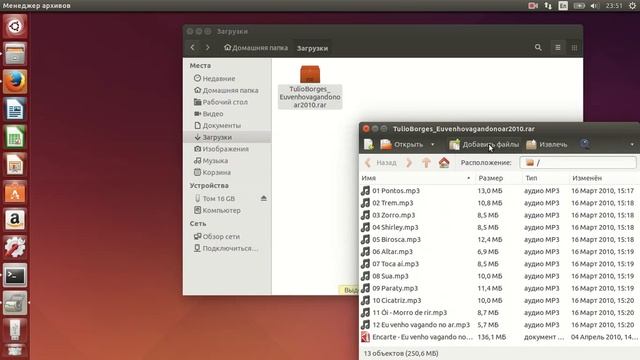Click the volume icon in top panel

point(595,6)
